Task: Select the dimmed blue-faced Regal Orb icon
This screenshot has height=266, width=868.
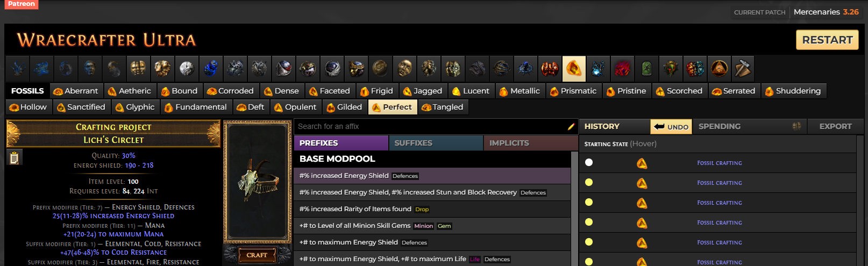Action: [x=90, y=68]
